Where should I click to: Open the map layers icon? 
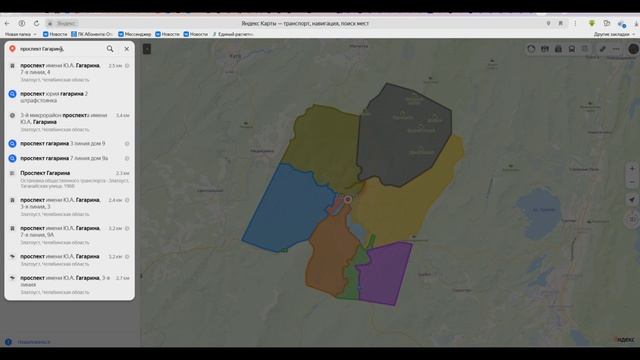[x=585, y=49]
